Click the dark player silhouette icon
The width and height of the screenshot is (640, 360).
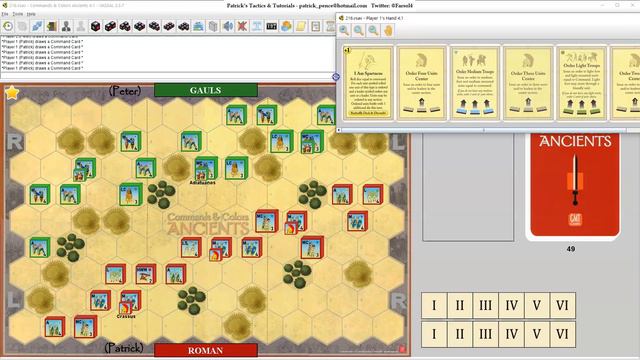66,26
